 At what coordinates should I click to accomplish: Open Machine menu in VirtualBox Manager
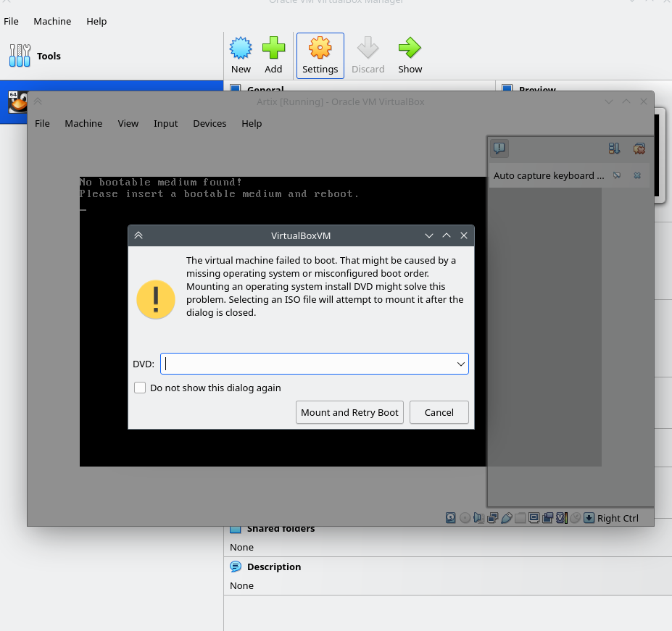pos(52,22)
